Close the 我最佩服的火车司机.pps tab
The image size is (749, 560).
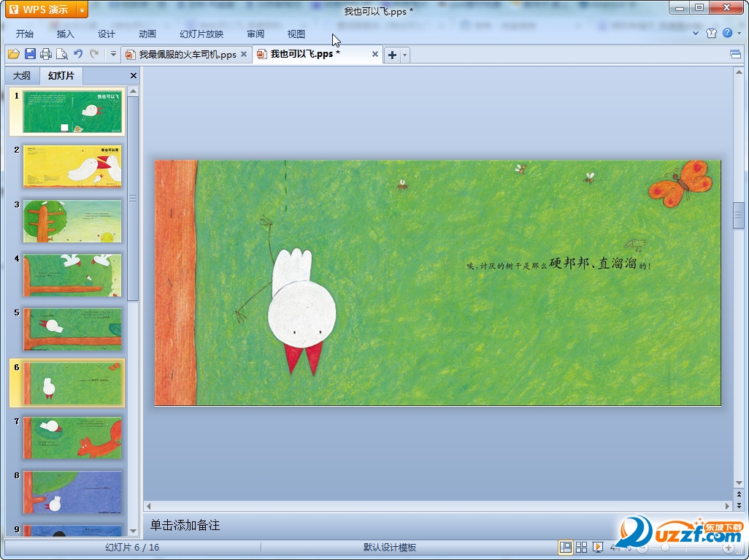click(x=244, y=54)
